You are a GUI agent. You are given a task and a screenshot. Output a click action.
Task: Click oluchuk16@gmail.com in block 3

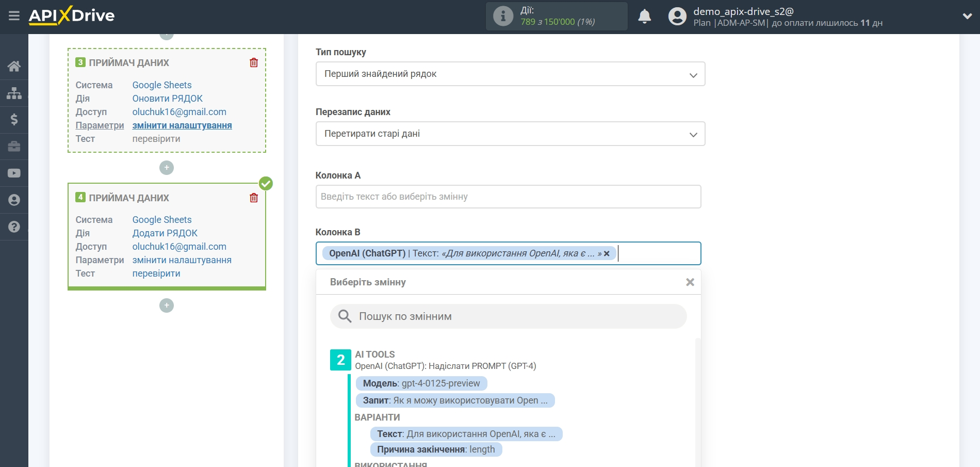(179, 112)
